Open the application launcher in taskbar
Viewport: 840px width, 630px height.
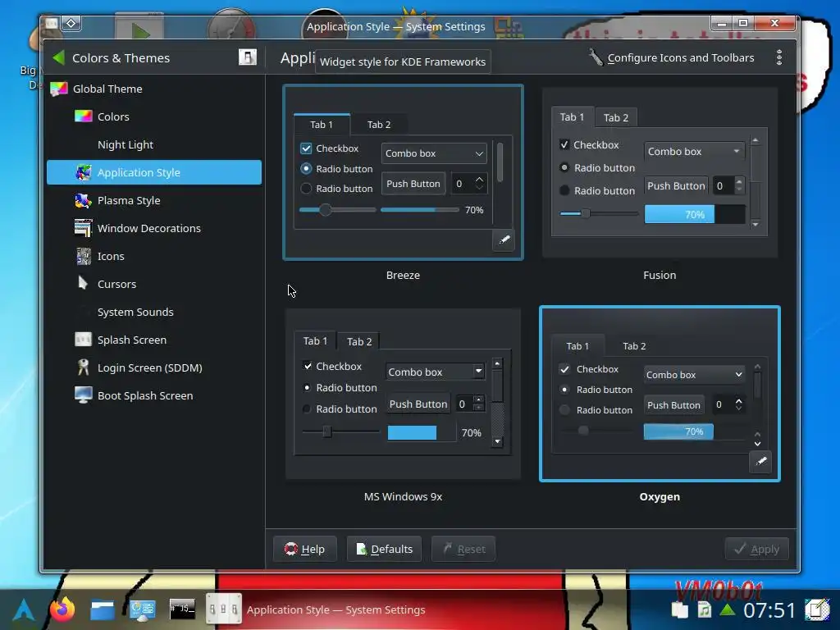click(24, 609)
